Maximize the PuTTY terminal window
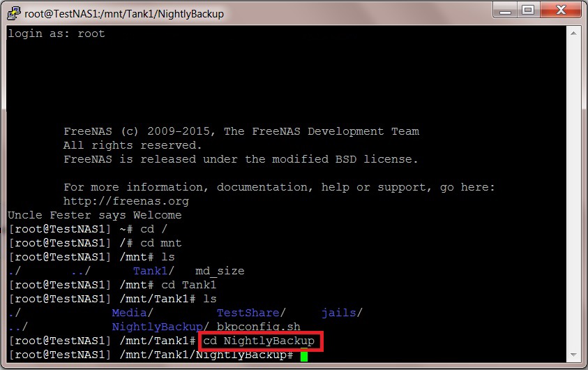Viewport: 588px width, 370px height. click(528, 10)
